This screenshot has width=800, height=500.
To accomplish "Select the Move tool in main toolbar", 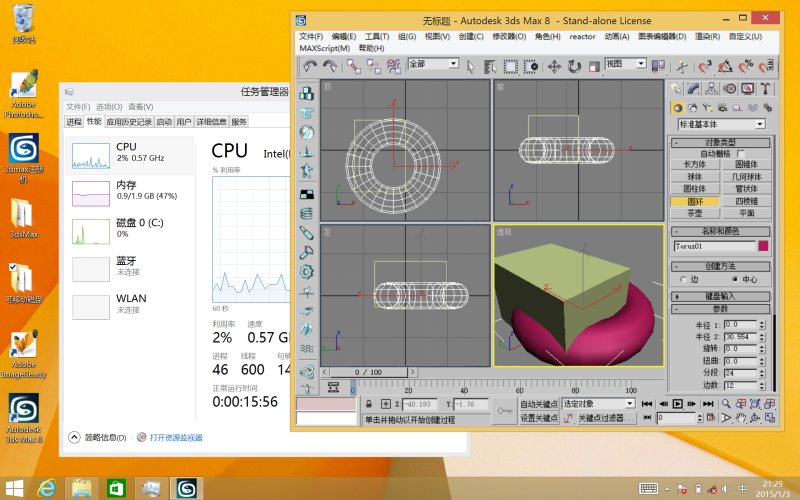I will coord(554,66).
